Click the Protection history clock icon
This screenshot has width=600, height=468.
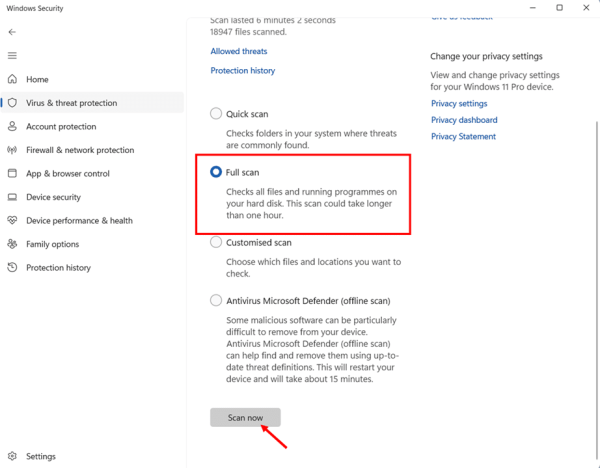(x=12, y=267)
